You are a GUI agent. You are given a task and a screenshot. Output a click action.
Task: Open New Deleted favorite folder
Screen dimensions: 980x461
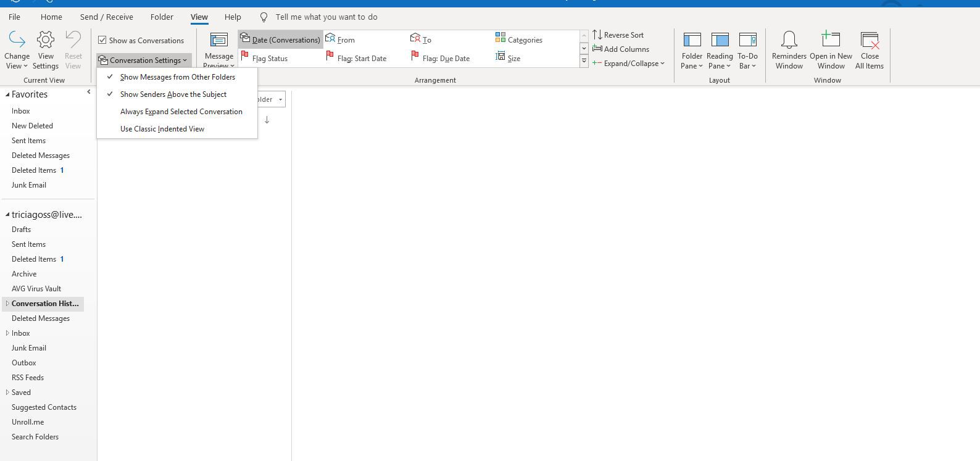32,126
